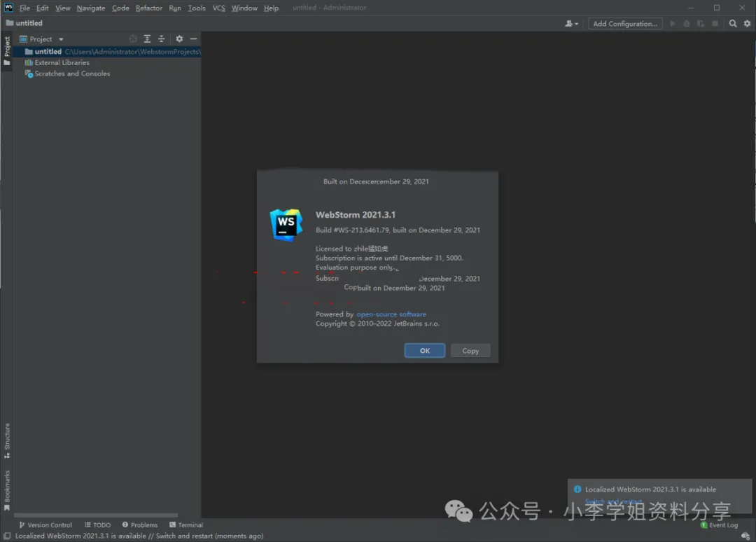The image size is (756, 542).
Task: Open the Version Control tab
Action: (x=45, y=524)
